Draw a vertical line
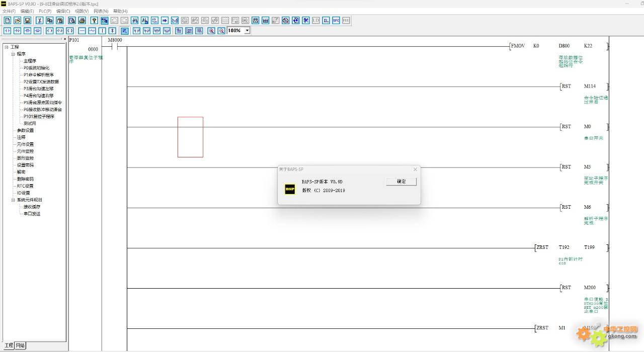This screenshot has width=644, height=352. pyautogui.click(x=102, y=31)
